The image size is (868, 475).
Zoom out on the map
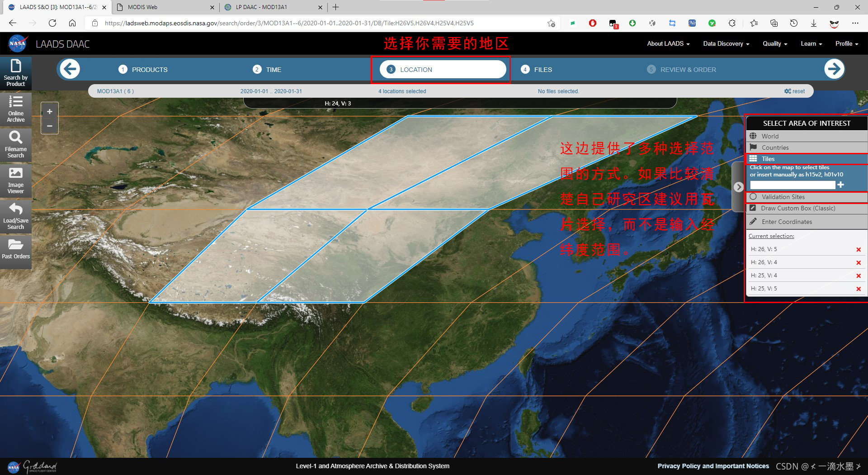coord(50,126)
